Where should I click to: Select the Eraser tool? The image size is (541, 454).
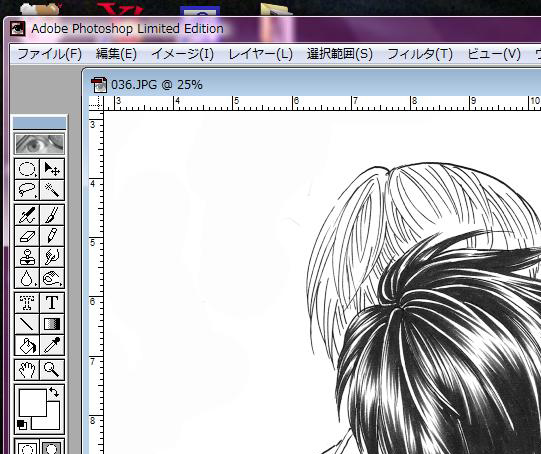tap(27, 236)
